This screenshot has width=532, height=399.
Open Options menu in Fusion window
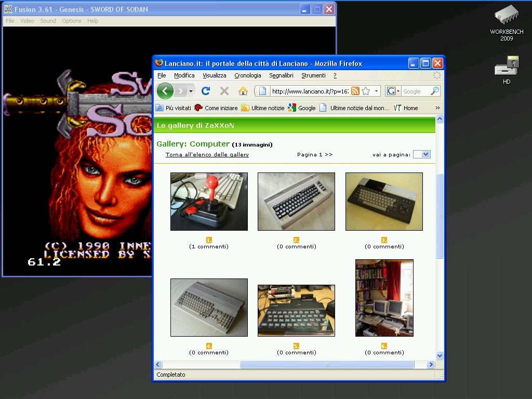[x=72, y=21]
